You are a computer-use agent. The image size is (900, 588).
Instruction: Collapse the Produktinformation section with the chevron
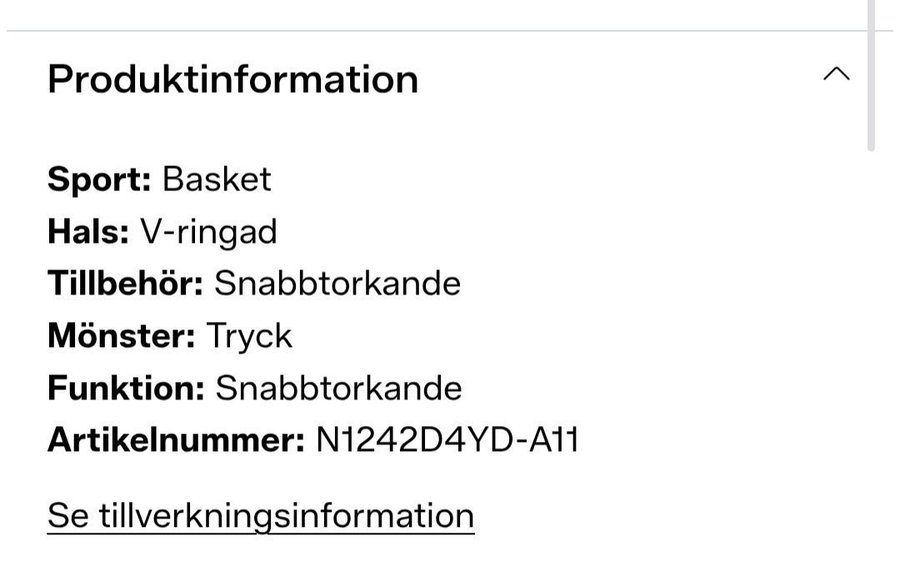836,75
